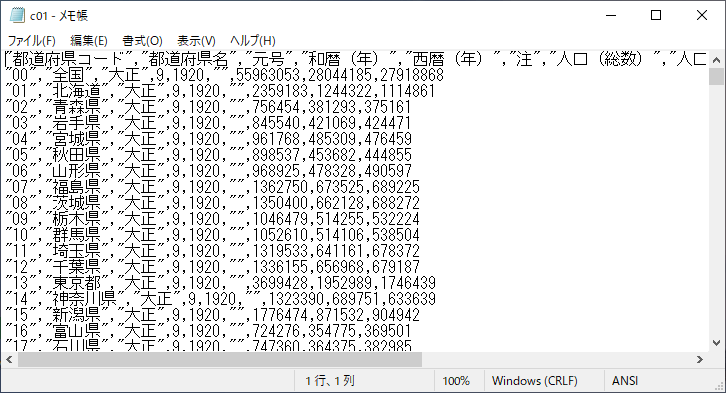726x393 pixels.
Task: Click the vertical scrollbar thumb
Action: click(x=716, y=76)
